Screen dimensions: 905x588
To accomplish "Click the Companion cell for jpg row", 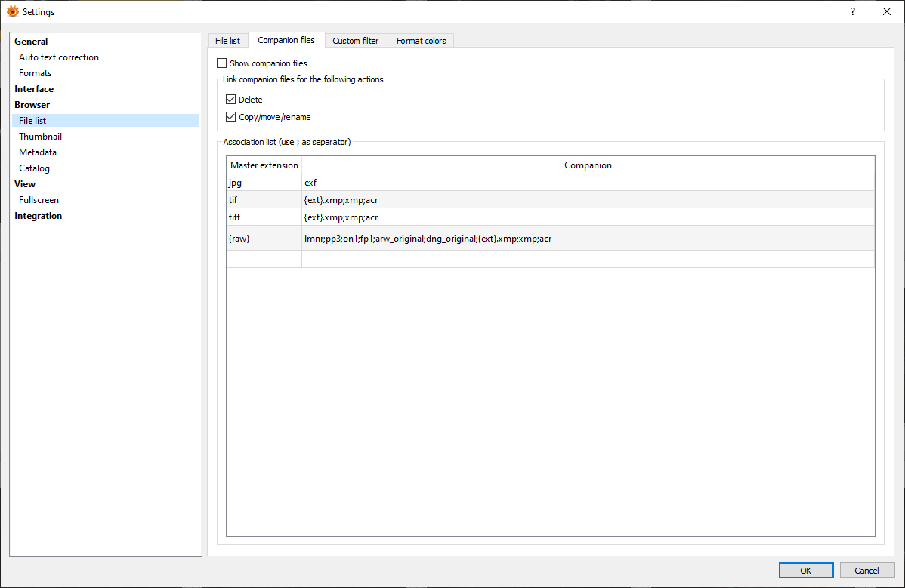I will [588, 182].
